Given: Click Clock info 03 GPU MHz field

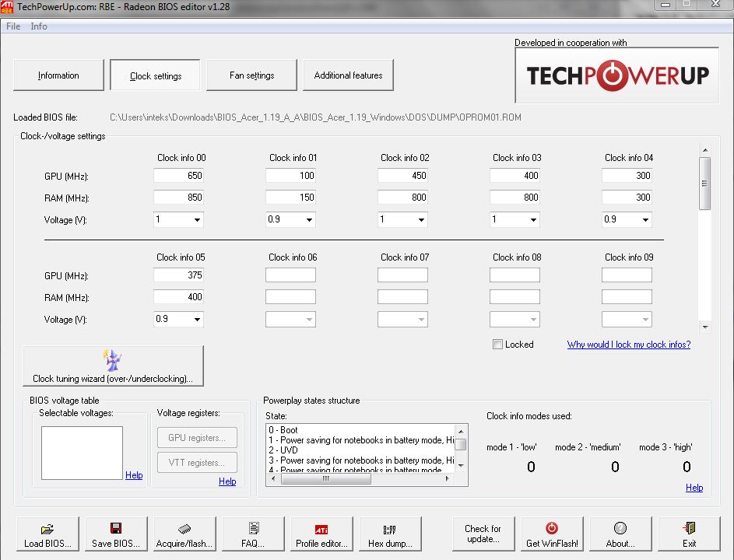Looking at the screenshot, I should click(x=515, y=176).
